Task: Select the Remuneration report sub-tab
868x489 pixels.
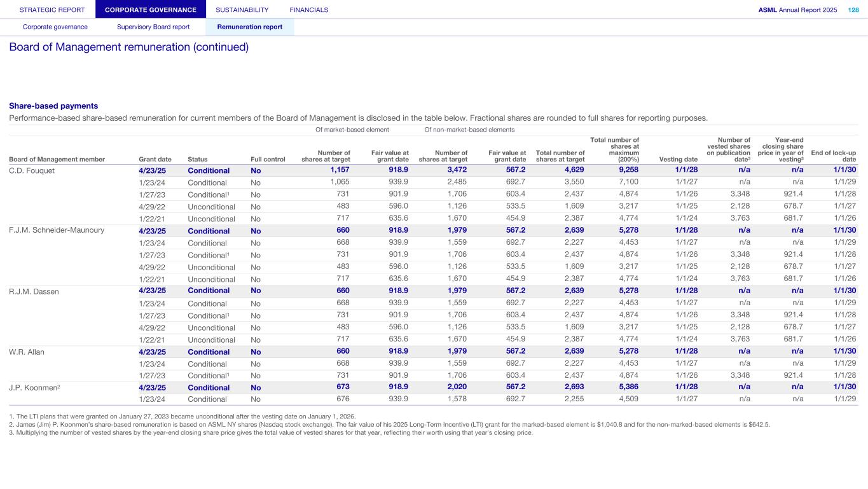Action: (x=249, y=27)
